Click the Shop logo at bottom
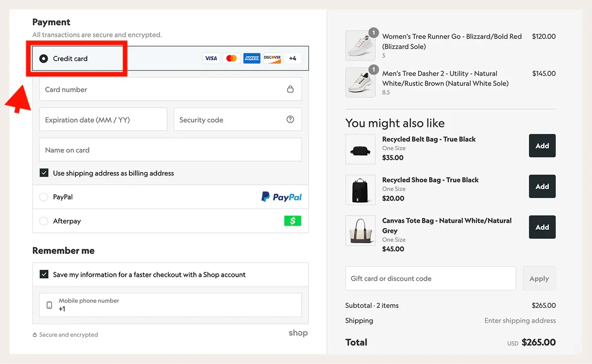 click(x=298, y=333)
